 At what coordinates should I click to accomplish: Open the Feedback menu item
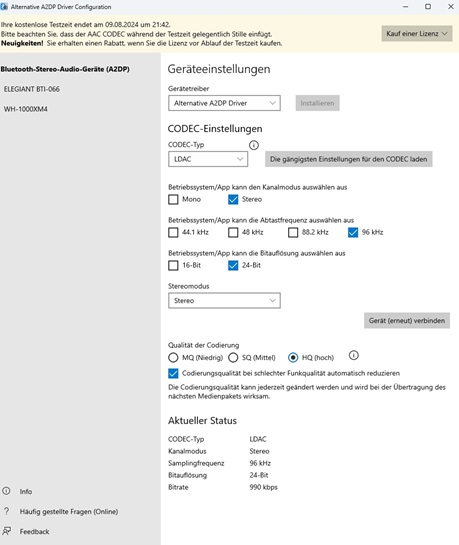[34, 531]
